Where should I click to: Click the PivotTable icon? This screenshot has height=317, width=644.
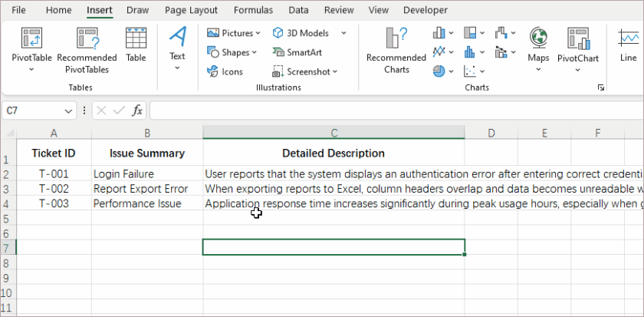(x=31, y=38)
